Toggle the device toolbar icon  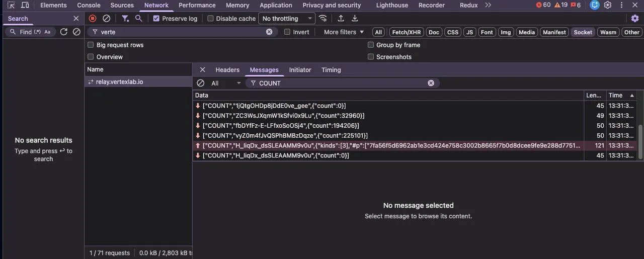pos(25,5)
